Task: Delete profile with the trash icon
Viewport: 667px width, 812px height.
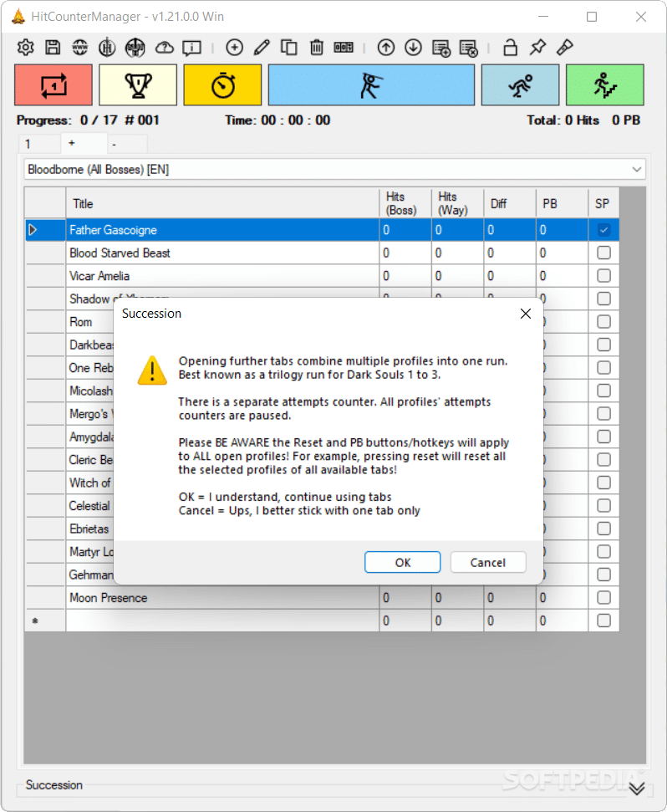Action: [x=317, y=48]
